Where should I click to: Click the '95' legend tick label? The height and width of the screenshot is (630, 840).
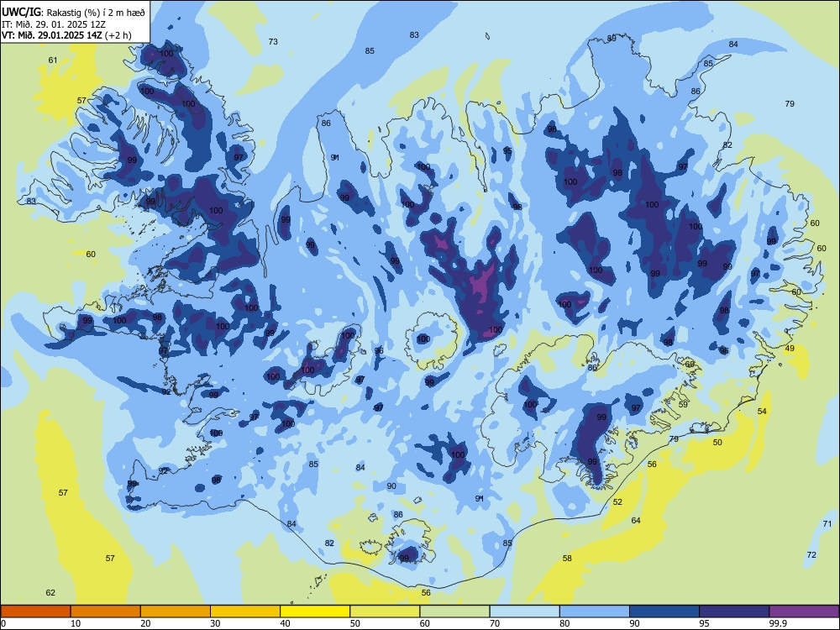704,623
